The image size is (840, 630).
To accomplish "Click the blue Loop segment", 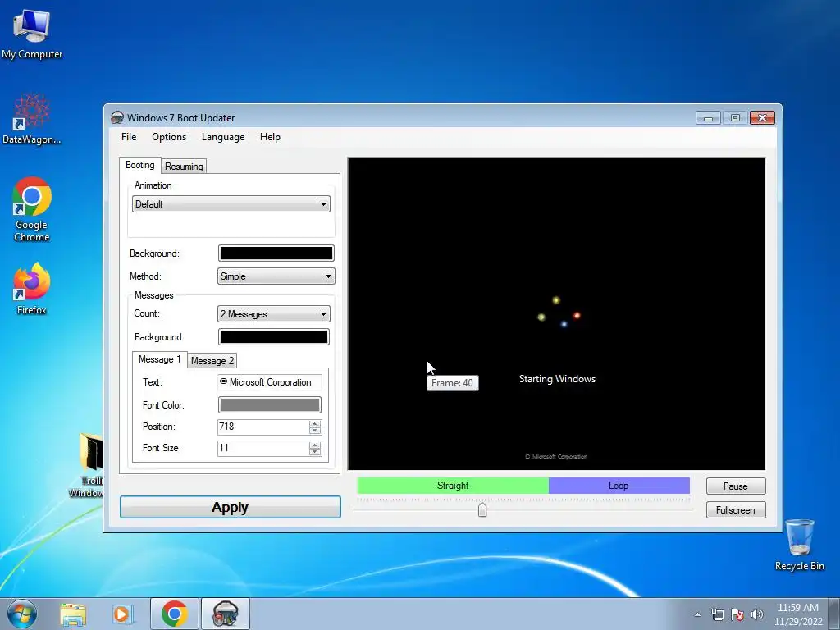I will click(619, 486).
